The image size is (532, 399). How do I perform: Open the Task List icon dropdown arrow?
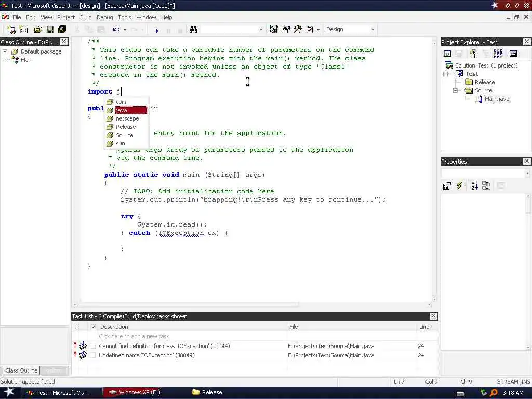tap(318, 30)
